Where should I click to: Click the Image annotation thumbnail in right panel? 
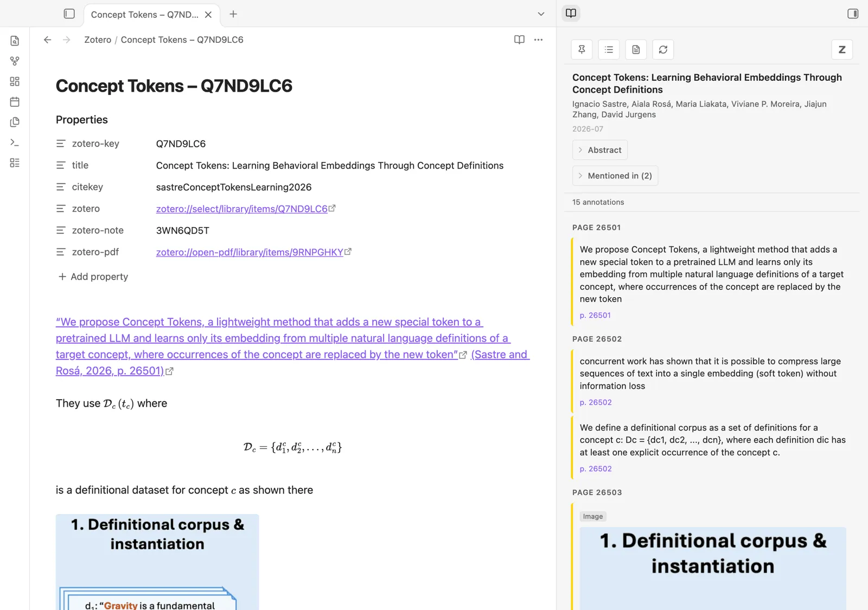(x=713, y=568)
